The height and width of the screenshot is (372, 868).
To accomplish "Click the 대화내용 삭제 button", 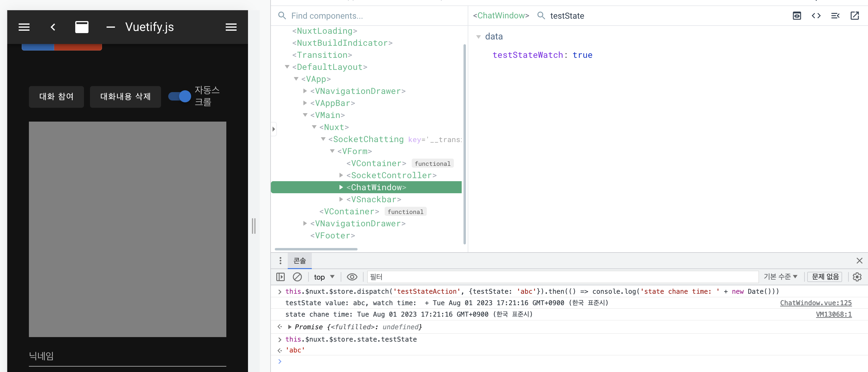I will (125, 97).
